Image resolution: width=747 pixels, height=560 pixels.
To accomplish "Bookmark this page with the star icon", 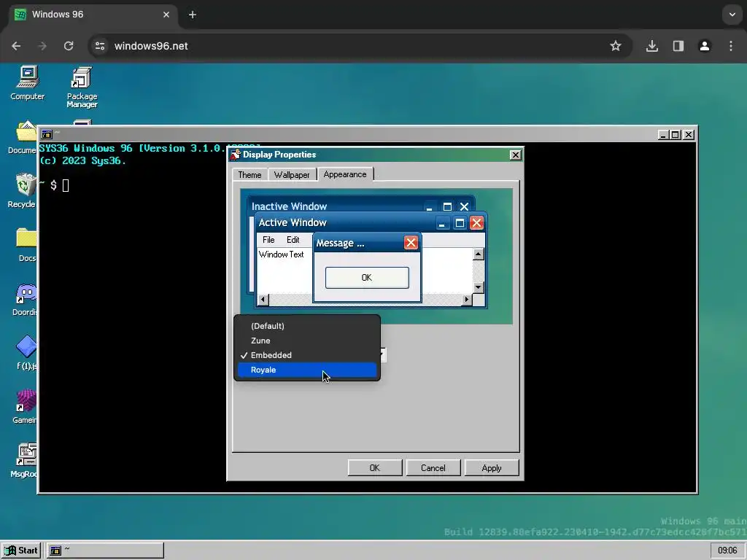I will pos(616,46).
